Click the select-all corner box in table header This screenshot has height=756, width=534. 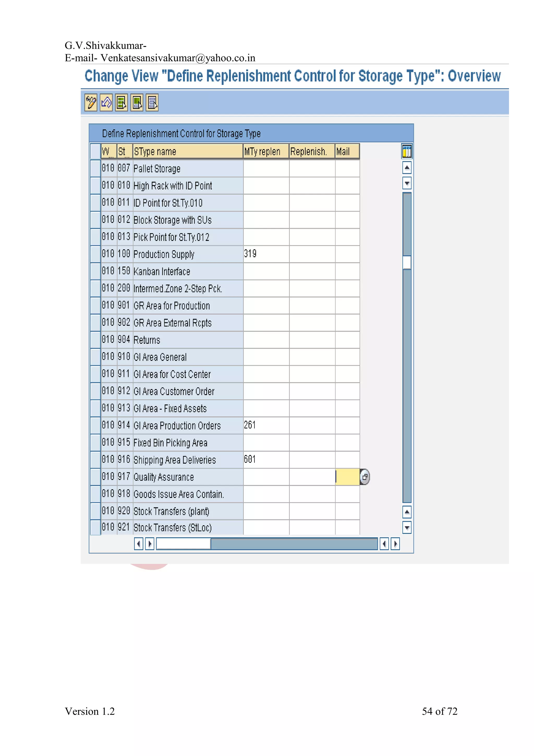[95, 152]
